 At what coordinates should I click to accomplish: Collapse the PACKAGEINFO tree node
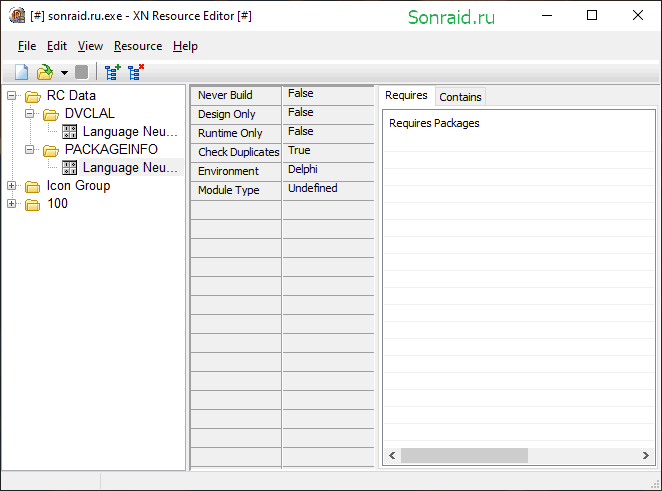click(x=30, y=149)
